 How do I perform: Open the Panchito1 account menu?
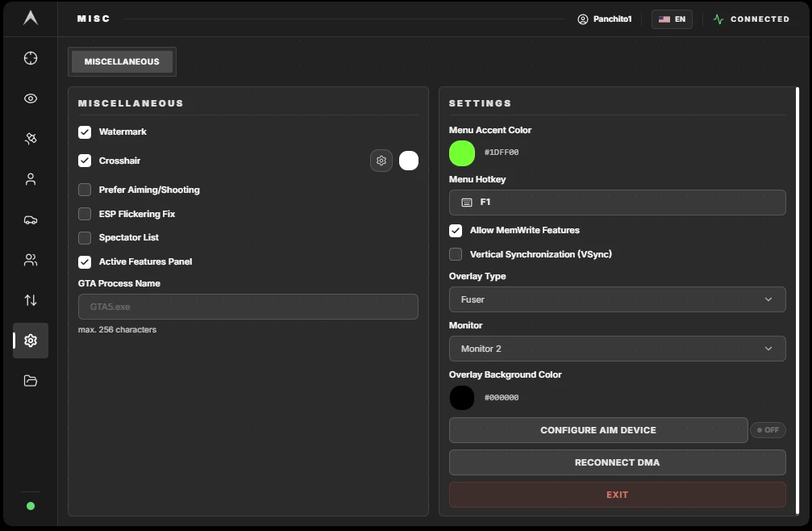tap(604, 19)
